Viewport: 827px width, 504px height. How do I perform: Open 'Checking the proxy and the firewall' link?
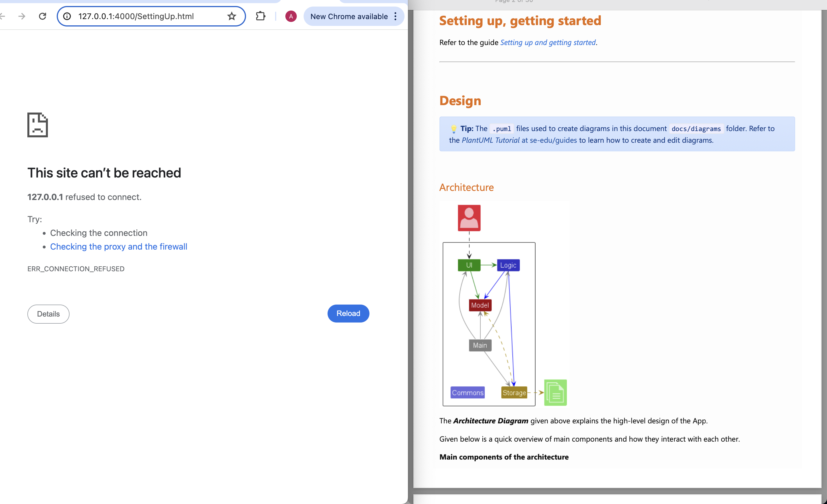[119, 246]
